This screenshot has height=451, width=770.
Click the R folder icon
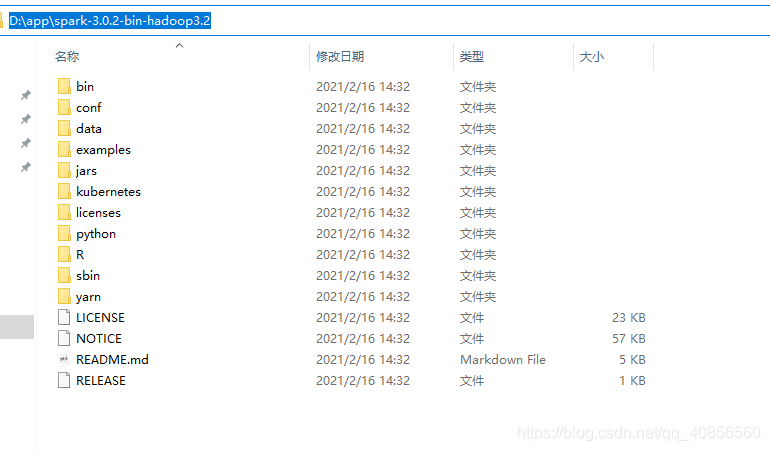pos(64,254)
